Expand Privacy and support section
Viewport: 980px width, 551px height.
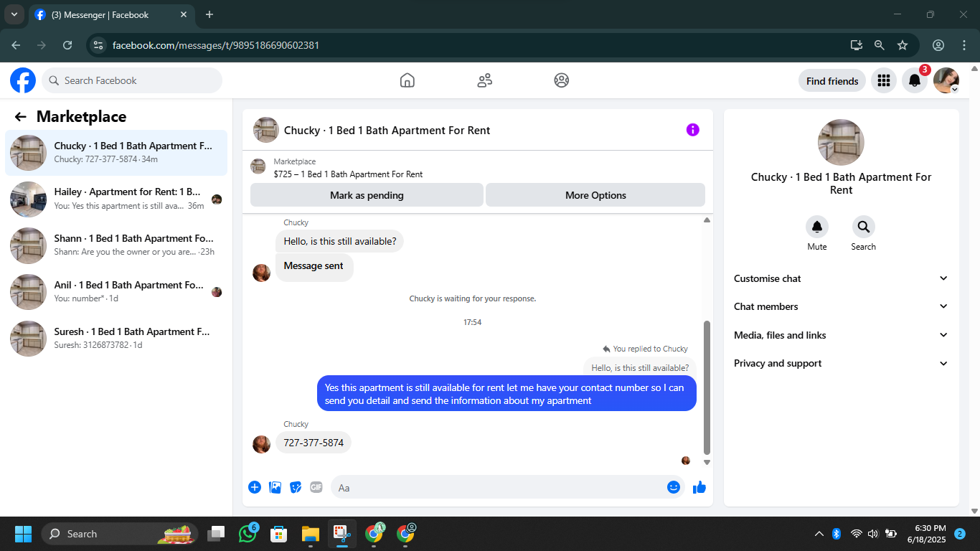841,363
